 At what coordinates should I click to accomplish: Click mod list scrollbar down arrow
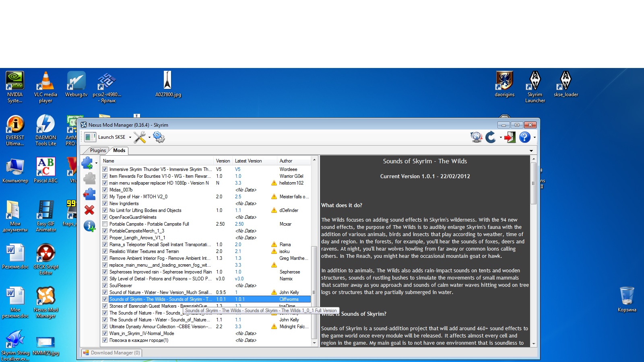[314, 343]
